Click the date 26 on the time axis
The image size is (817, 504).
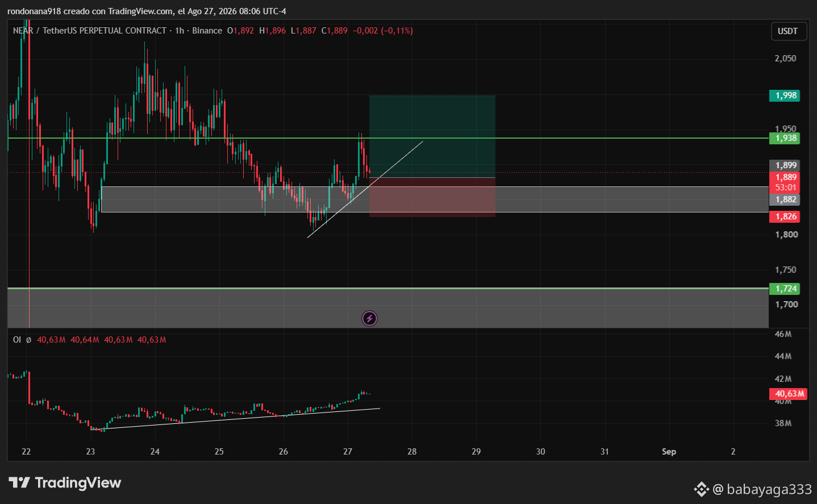284,452
